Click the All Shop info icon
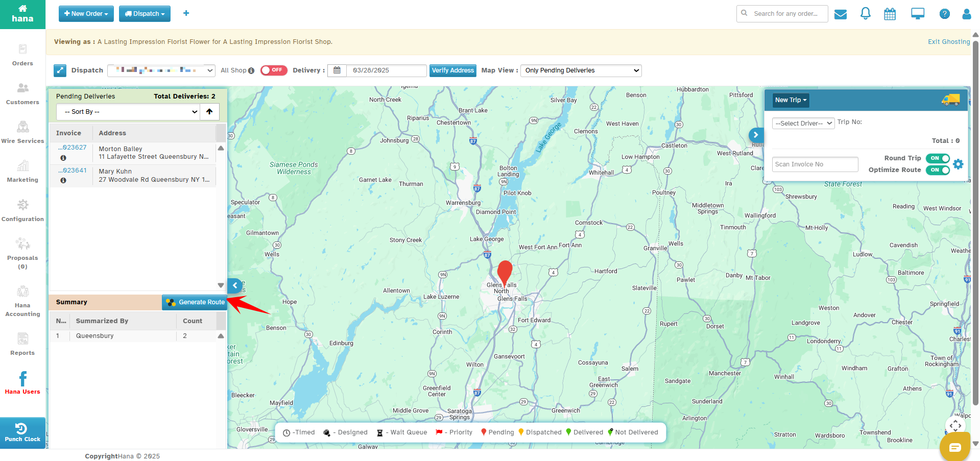Image resolution: width=980 pixels, height=461 pixels. [x=251, y=71]
